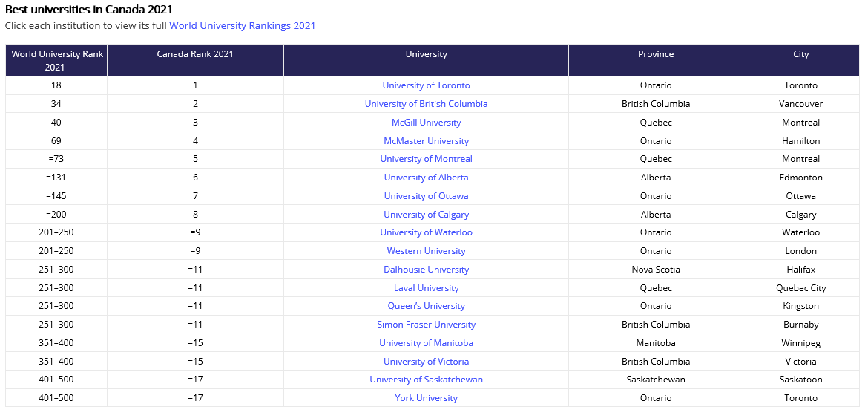
Task: Click the Canada Rank 2021 column header
Action: [x=195, y=60]
